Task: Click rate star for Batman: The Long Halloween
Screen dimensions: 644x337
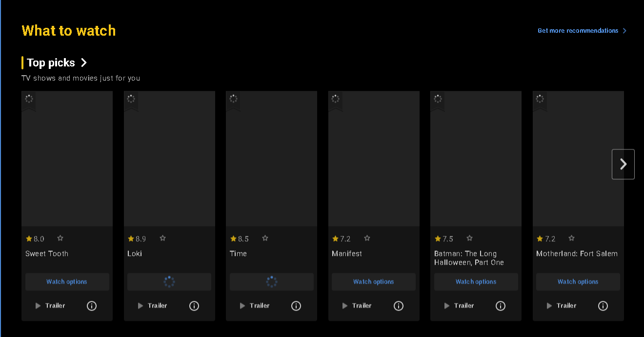Action: 469,238
